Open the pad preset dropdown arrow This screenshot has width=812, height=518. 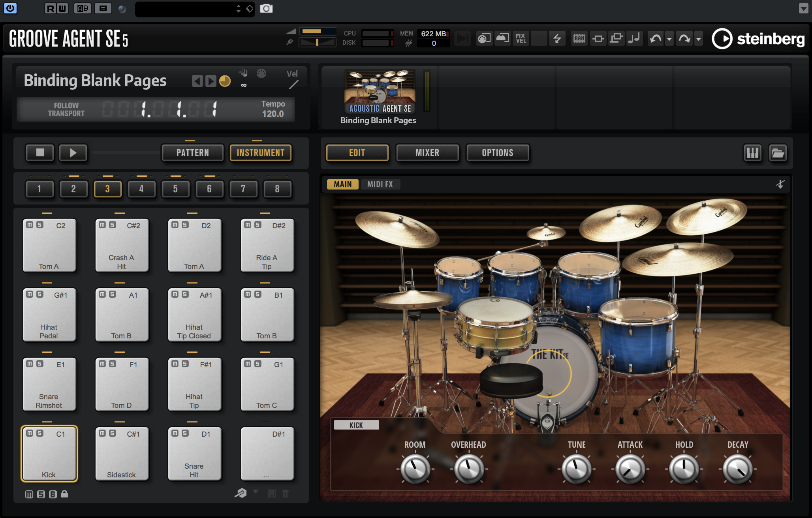point(256,492)
